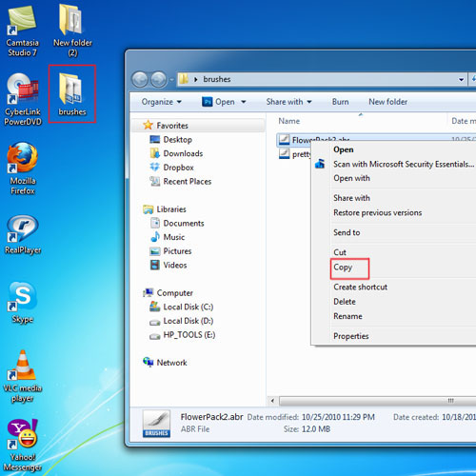Click the Forward navigation arrow in Explorer
The image size is (476, 476).
coord(158,79)
